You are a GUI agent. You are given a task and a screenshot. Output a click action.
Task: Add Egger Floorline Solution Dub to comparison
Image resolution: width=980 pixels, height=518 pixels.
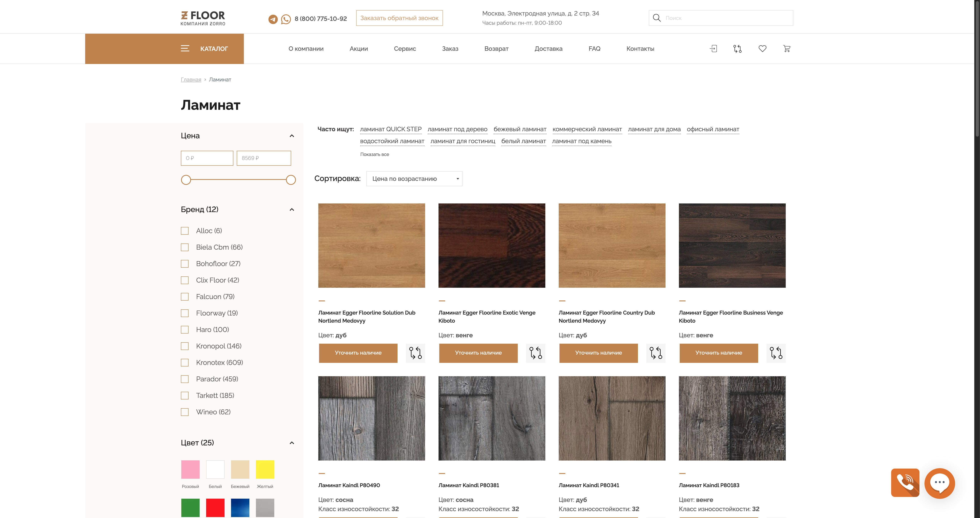click(x=415, y=353)
